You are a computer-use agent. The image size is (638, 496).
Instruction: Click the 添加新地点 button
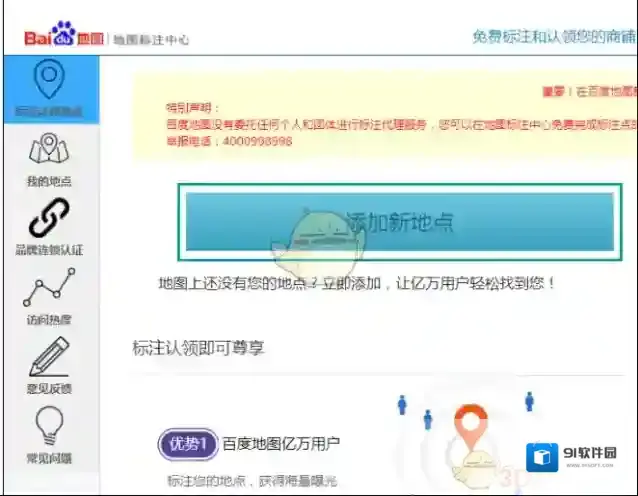(400, 222)
